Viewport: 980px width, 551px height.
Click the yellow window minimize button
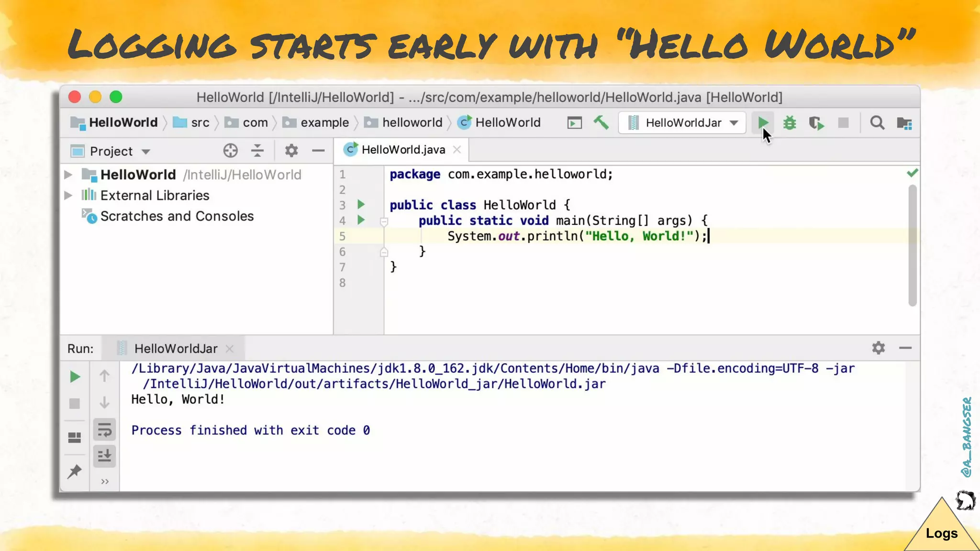pyautogui.click(x=95, y=97)
